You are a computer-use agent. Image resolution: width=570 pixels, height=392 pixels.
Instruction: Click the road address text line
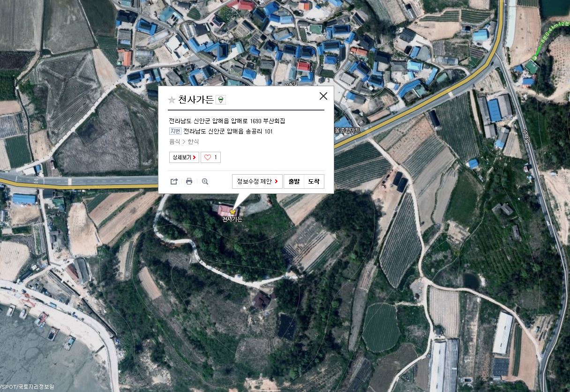click(227, 121)
